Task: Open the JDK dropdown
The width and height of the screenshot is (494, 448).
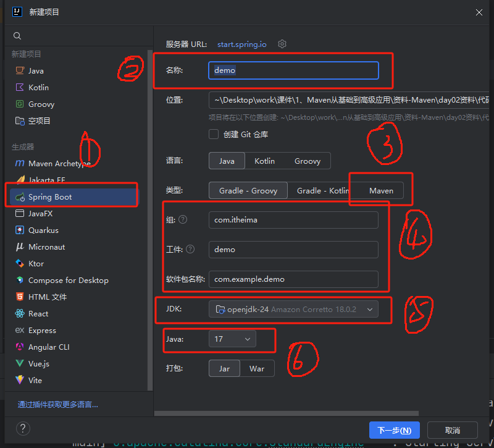Action: (293, 310)
